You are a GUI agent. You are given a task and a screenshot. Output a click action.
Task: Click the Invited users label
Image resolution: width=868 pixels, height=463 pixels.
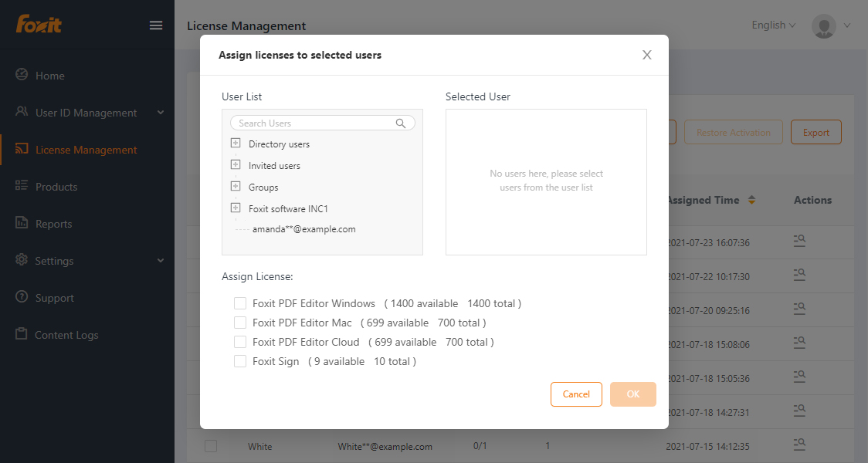point(275,166)
